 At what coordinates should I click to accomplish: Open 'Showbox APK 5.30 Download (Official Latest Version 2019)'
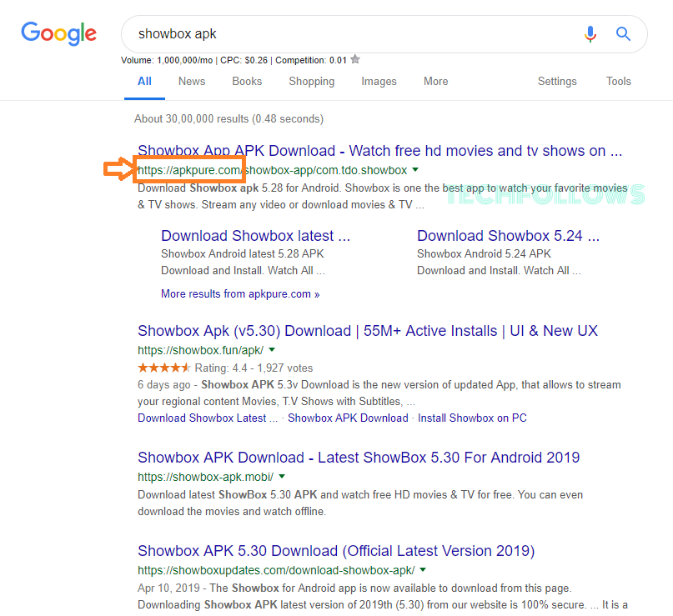coord(336,551)
